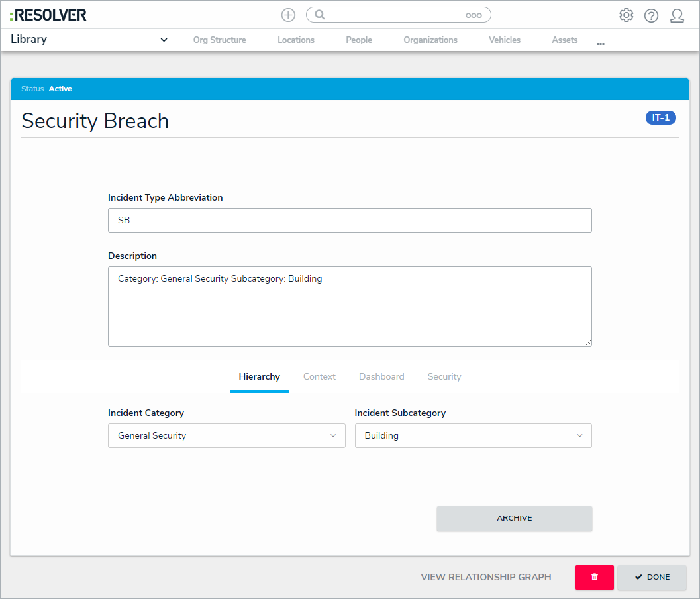700x599 pixels.
Task: Go to the Org Structure tab
Action: click(x=220, y=40)
